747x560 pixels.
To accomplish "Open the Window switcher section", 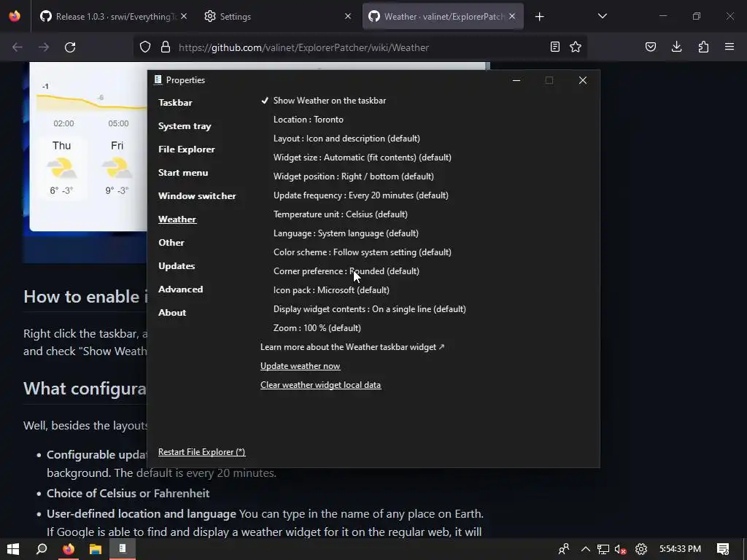I will 197,195.
